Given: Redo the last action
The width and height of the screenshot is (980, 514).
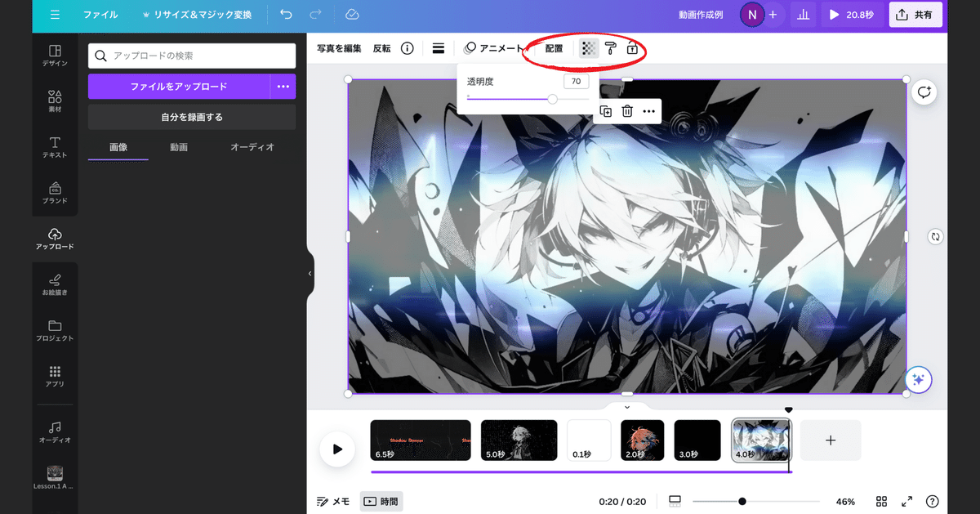Looking at the screenshot, I should [316, 15].
